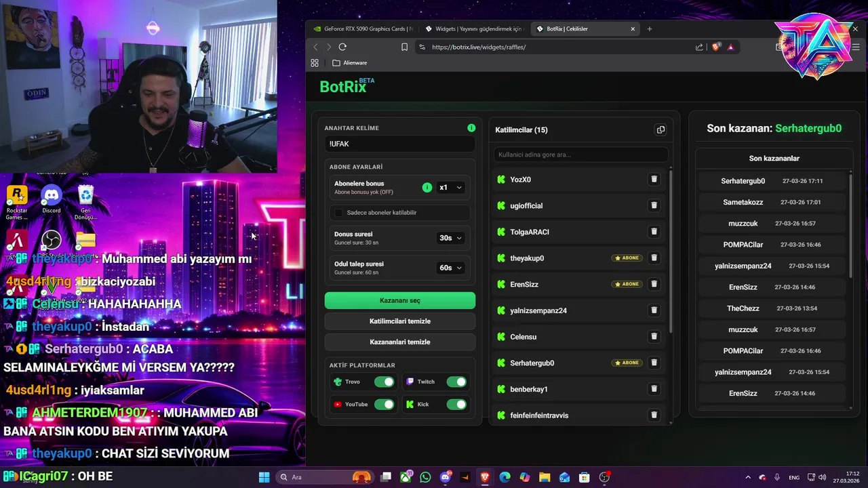Open the Rockstar Games desktop shortcut
The height and width of the screenshot is (488, 868).
coord(17,203)
